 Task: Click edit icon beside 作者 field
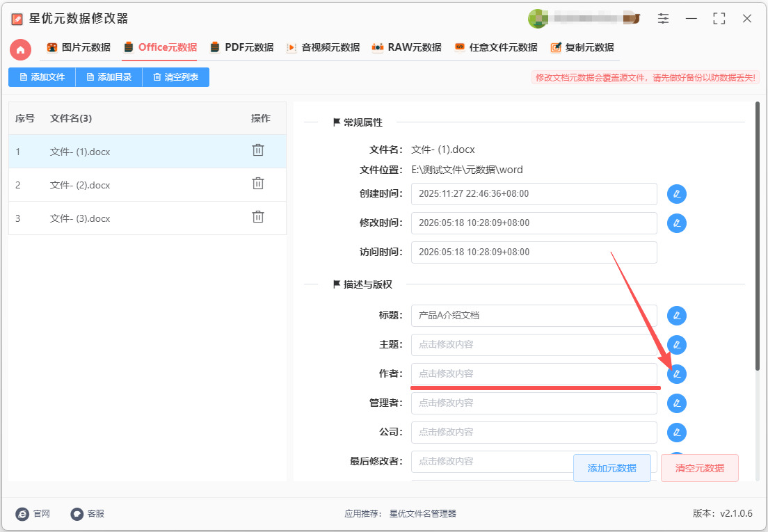[677, 374]
